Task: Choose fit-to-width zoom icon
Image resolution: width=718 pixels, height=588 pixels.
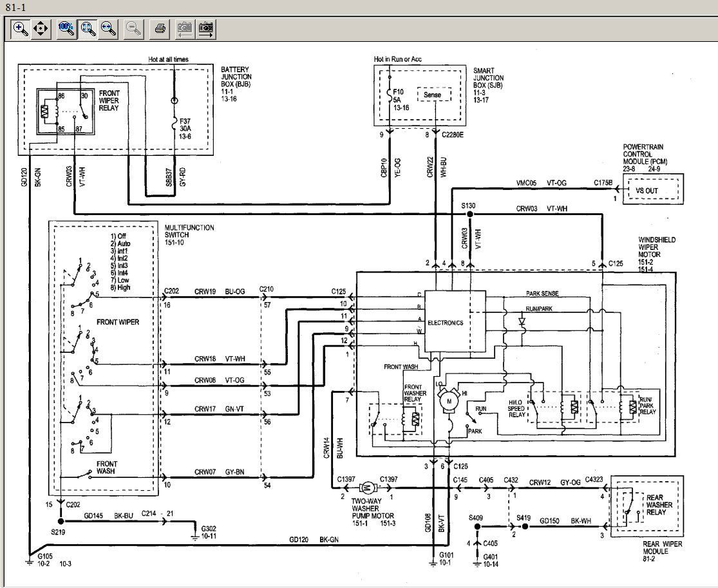Action: point(109,29)
